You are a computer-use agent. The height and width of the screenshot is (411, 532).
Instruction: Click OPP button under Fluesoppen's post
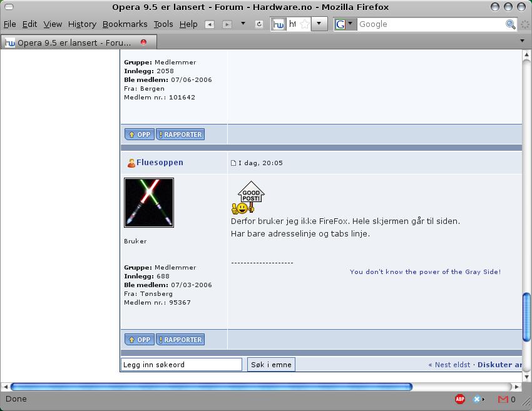(x=140, y=340)
